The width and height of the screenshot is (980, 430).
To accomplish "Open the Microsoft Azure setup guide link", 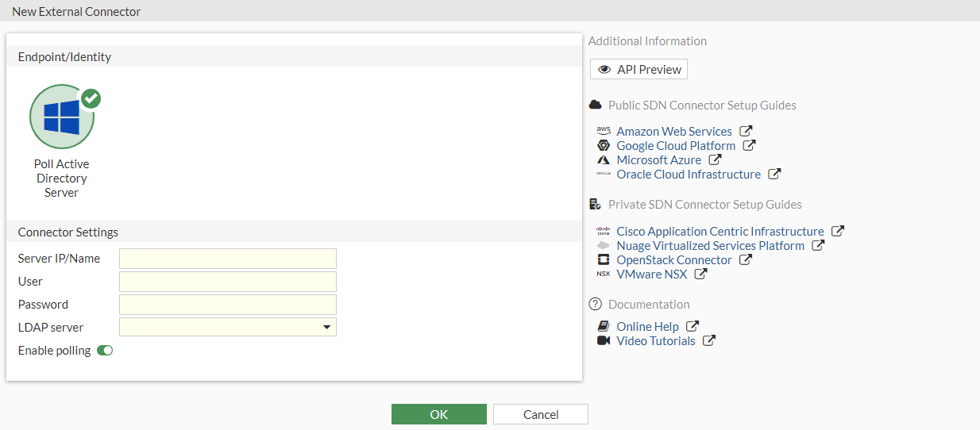I will click(658, 160).
